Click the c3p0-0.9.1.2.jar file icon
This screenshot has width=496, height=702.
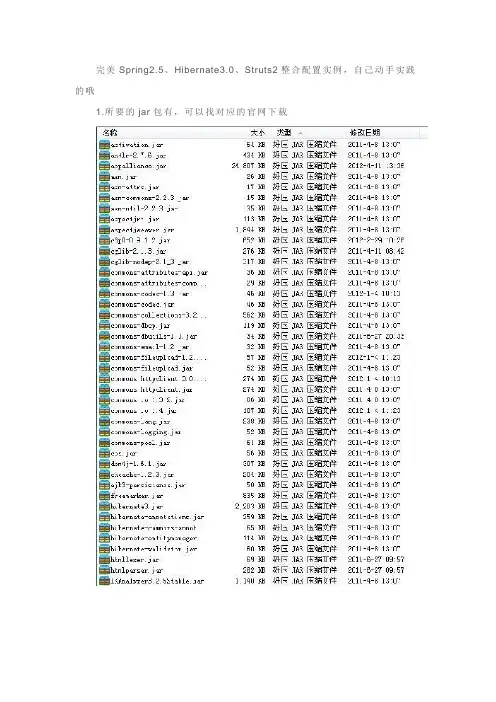104,240
